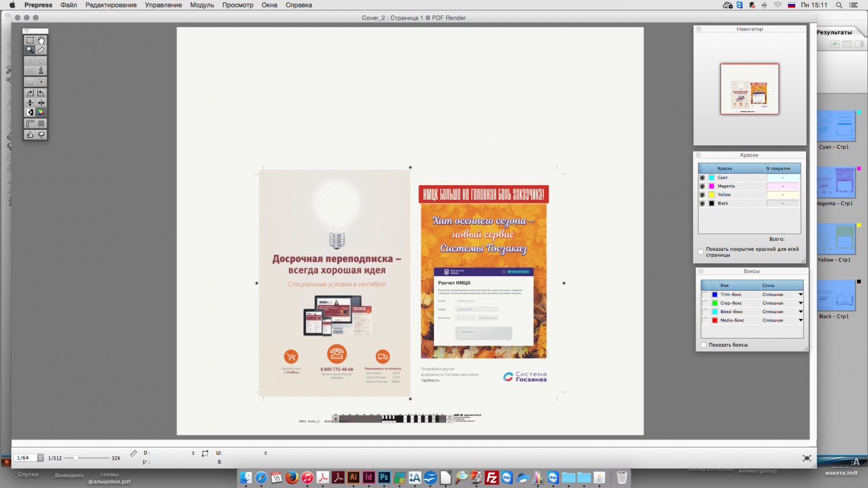The image size is (868, 488).
Task: Click the Cyan color swatch
Action: click(x=712, y=178)
